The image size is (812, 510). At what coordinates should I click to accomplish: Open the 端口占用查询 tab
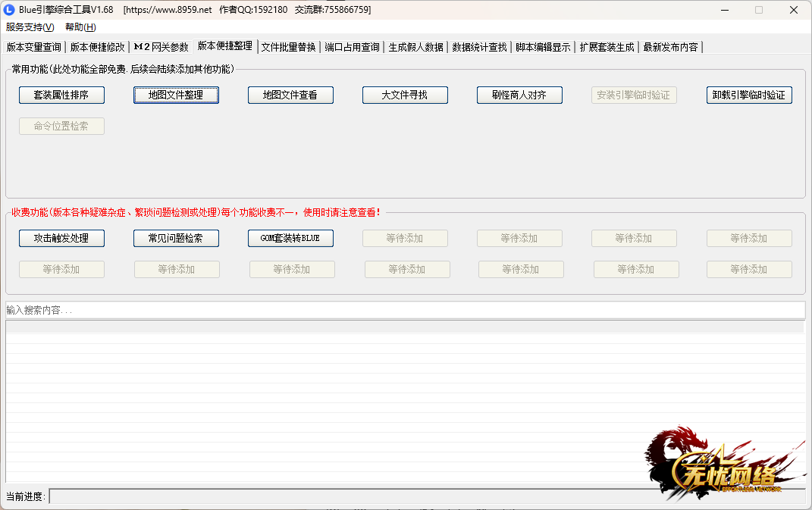tap(352, 47)
